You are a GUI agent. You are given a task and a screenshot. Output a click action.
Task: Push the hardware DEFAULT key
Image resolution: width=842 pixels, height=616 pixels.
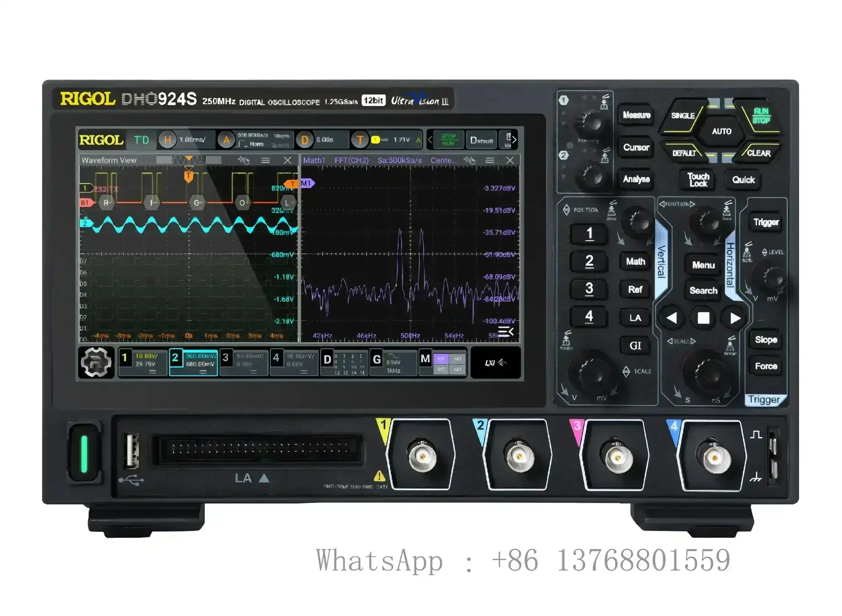684,153
